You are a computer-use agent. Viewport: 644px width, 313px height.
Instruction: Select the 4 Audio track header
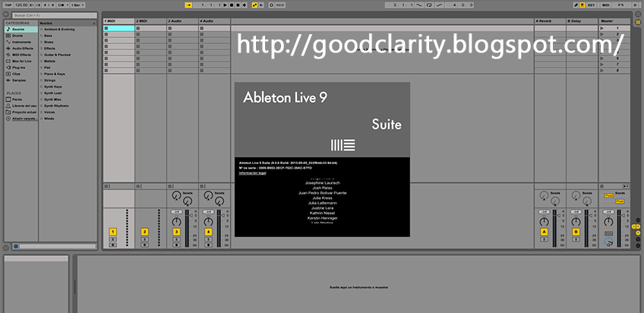pyautogui.click(x=214, y=21)
